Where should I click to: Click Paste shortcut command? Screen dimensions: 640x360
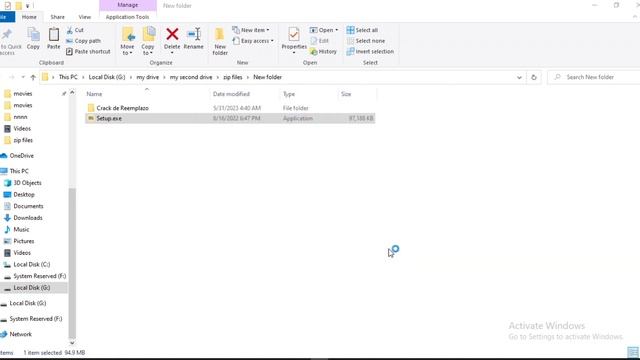click(88, 51)
